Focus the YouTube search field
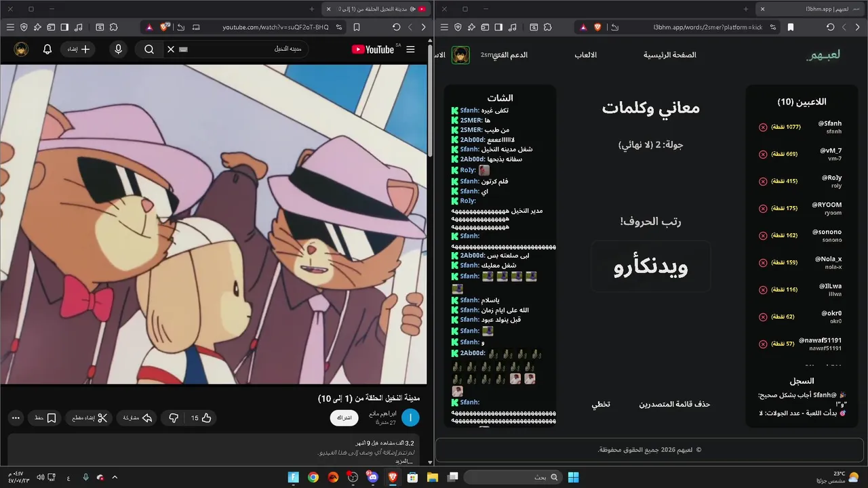Screen dimensions: 868x488 (x=241, y=49)
